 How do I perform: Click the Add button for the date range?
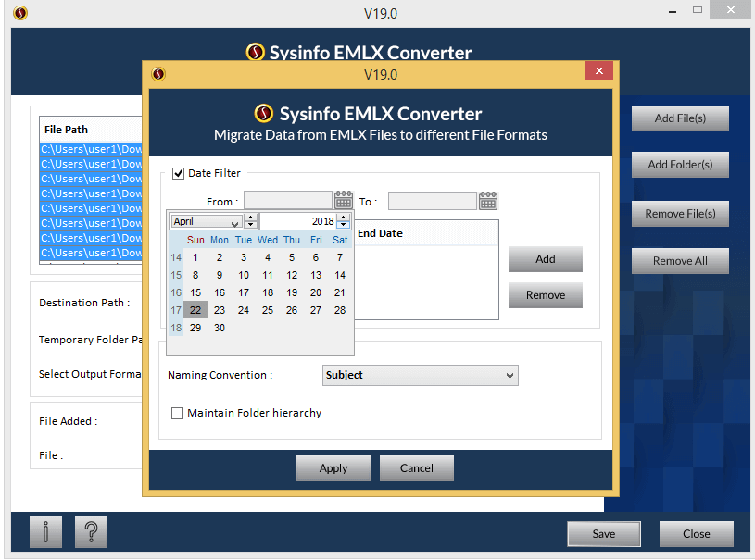pos(546,259)
